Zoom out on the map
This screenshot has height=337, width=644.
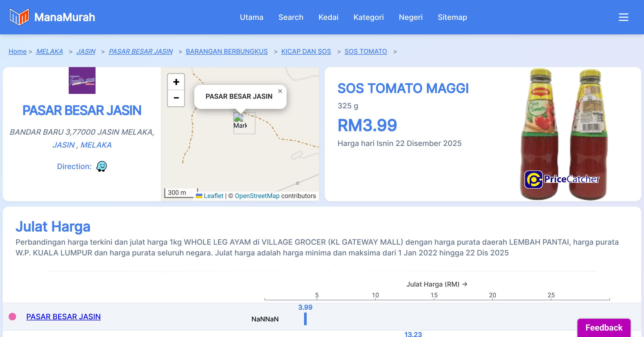pyautogui.click(x=176, y=98)
